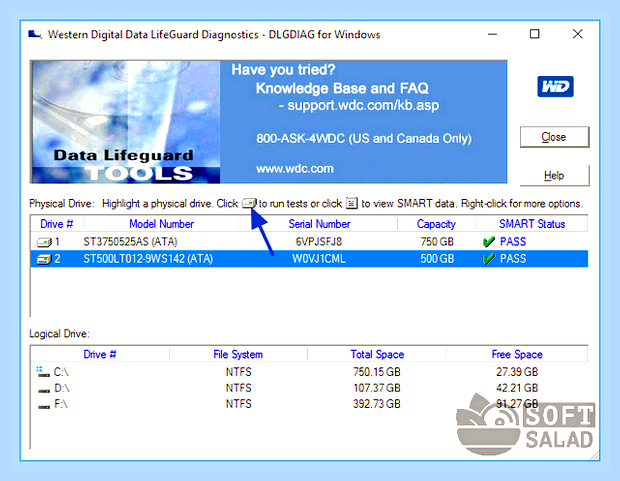Click the Close button
This screenshot has width=620, height=481.
pos(554,137)
